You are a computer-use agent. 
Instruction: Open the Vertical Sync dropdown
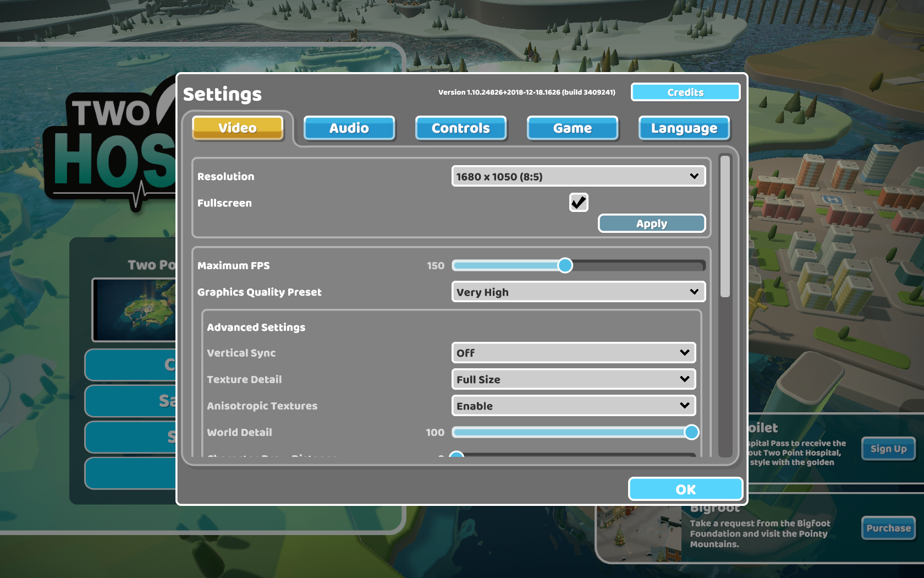[573, 353]
